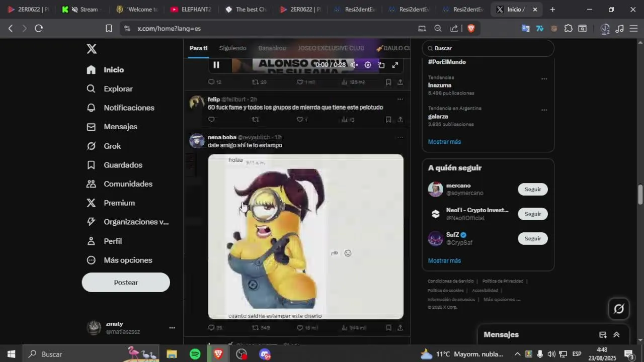
Task: Open options for the galarza trend
Action: pyautogui.click(x=544, y=110)
